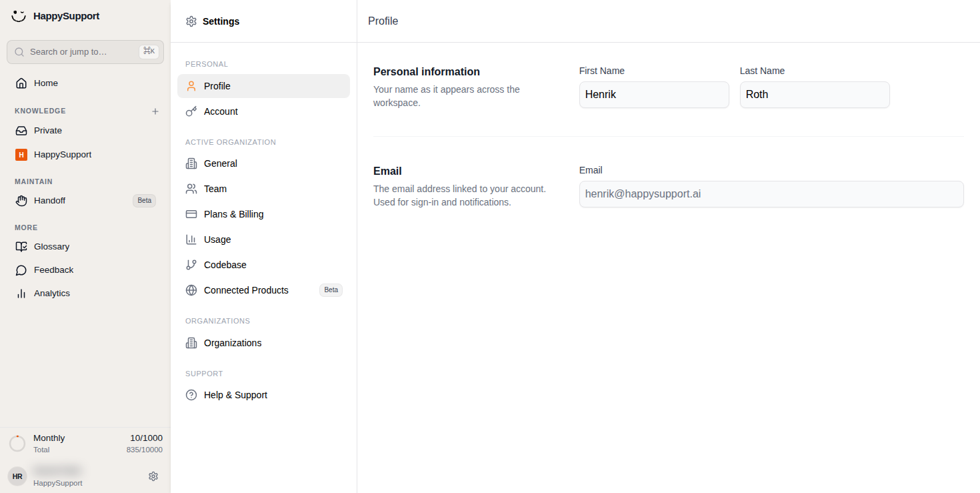Open Codebase settings
The width and height of the screenshot is (980, 493).
coord(263,265)
